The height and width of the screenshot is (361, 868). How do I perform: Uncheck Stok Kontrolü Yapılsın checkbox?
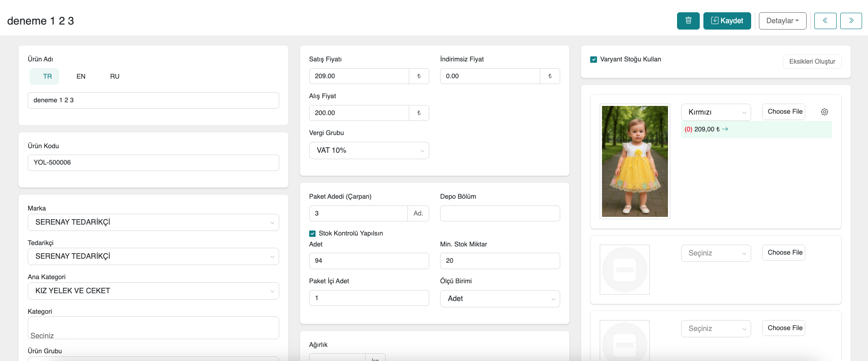pyautogui.click(x=312, y=234)
